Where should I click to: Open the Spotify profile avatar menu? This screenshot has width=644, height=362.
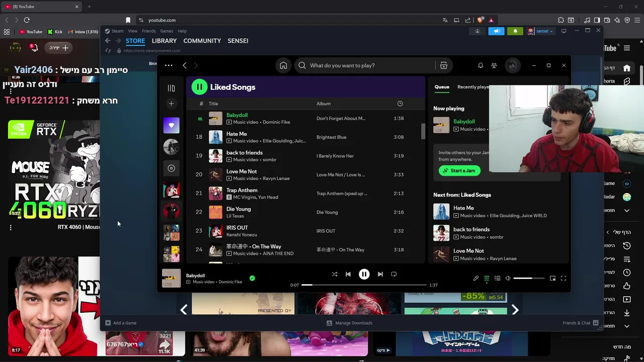coord(512,65)
